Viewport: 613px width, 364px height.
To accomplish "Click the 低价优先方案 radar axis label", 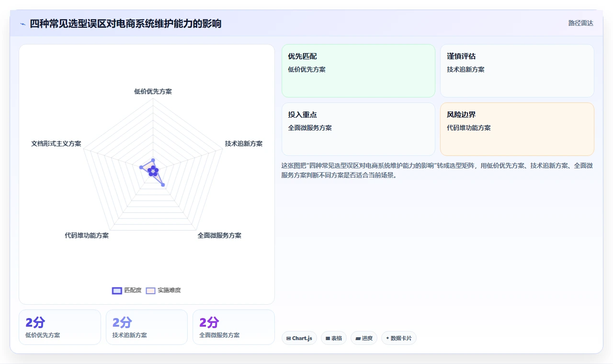I will pos(153,91).
